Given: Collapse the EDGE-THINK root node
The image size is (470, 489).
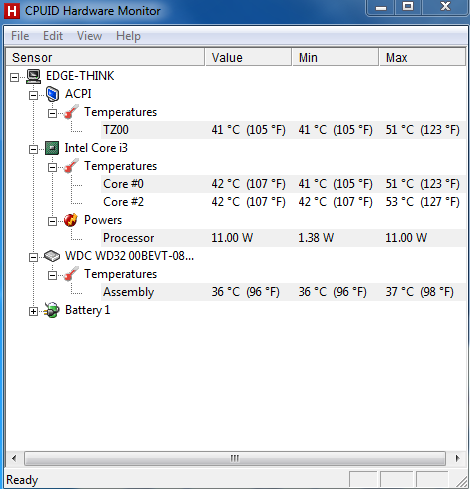Looking at the screenshot, I should pyautogui.click(x=14, y=78).
